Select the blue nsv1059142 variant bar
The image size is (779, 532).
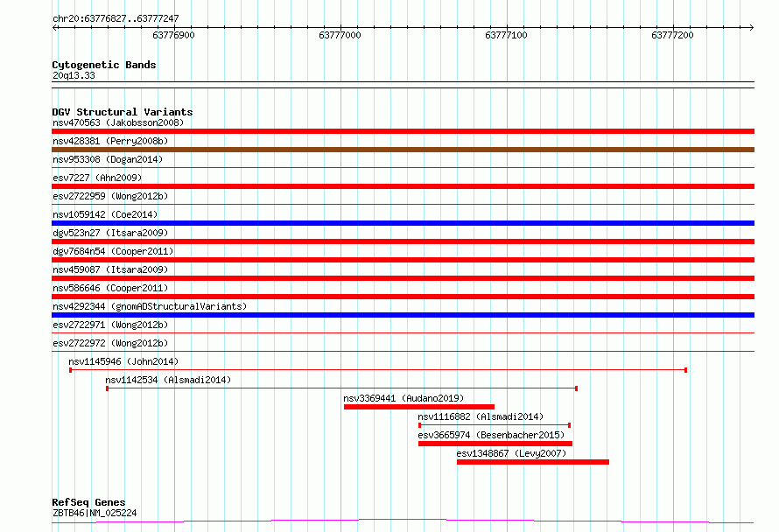click(403, 223)
